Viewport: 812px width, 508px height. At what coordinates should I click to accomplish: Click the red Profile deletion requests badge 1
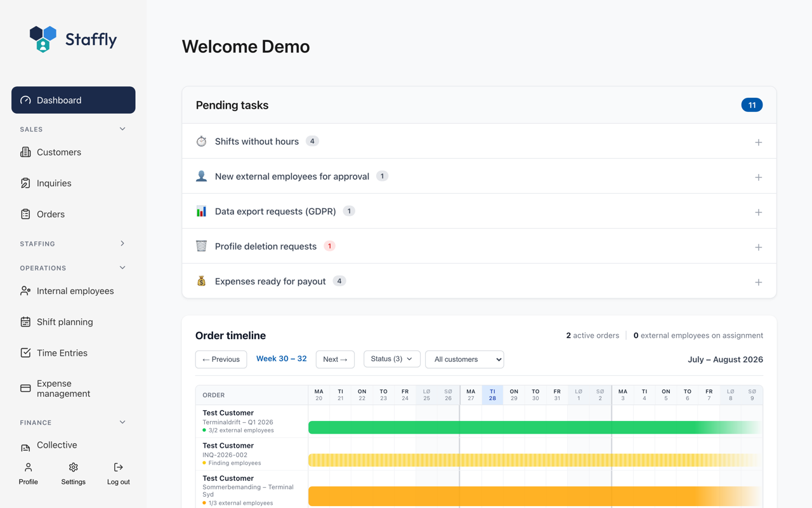coord(329,246)
